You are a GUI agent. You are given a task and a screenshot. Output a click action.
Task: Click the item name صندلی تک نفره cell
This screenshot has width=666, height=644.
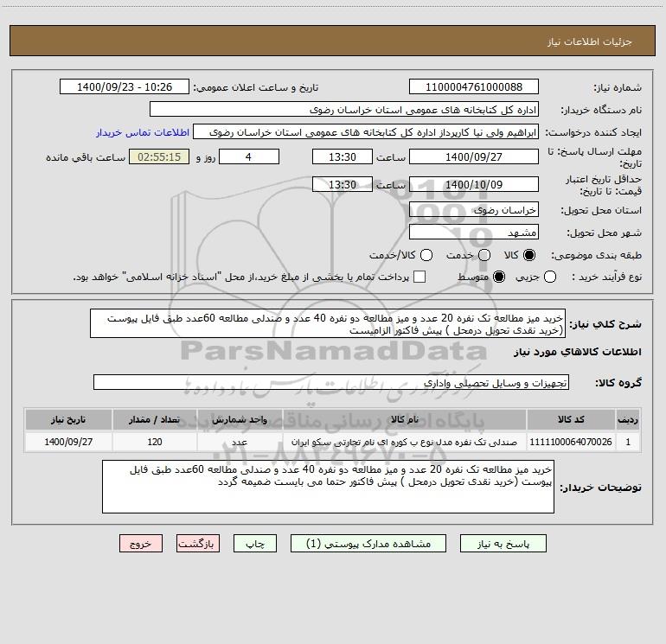click(x=405, y=442)
